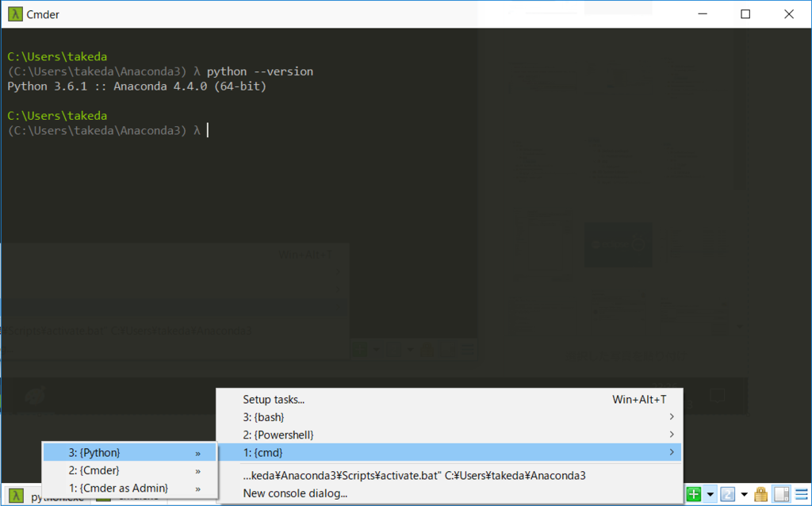Choose Setup tasks... menu entry
The width and height of the screenshot is (812, 506).
pos(450,399)
